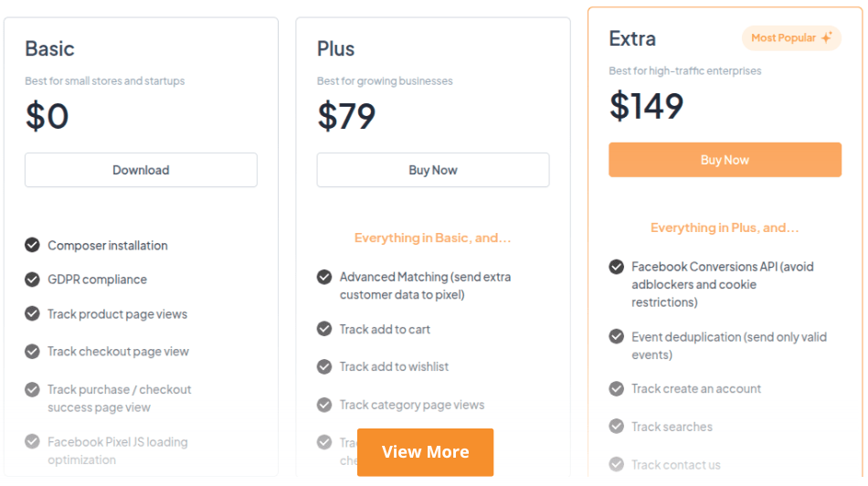
Task: Click checkmark icon beside Track add to wishlist
Action: click(x=324, y=366)
